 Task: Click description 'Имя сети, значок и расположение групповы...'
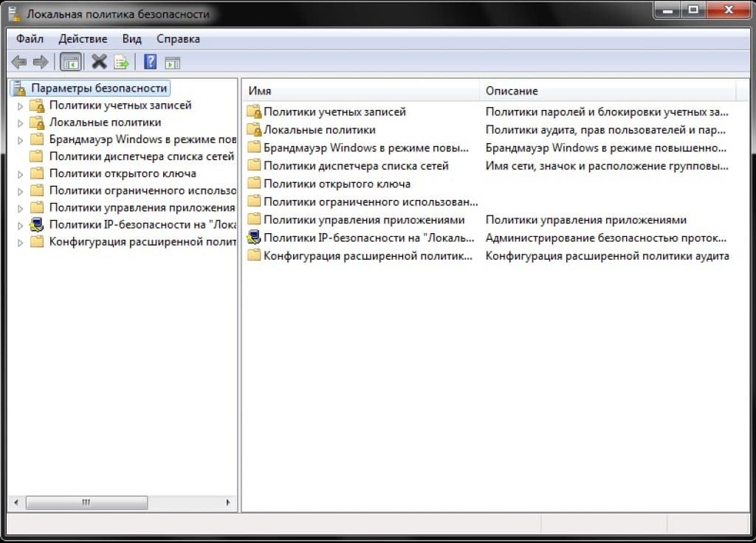point(607,166)
